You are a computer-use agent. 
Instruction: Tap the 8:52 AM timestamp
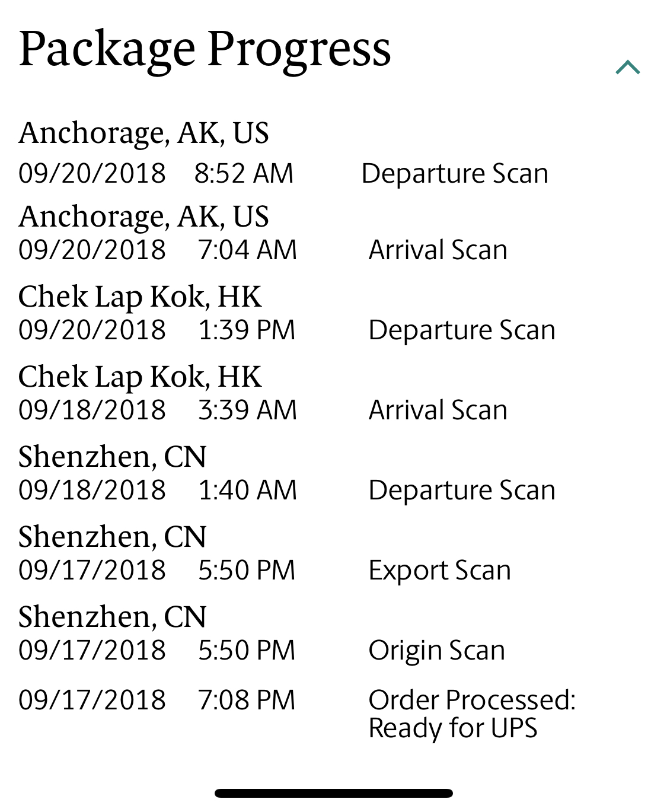point(244,174)
